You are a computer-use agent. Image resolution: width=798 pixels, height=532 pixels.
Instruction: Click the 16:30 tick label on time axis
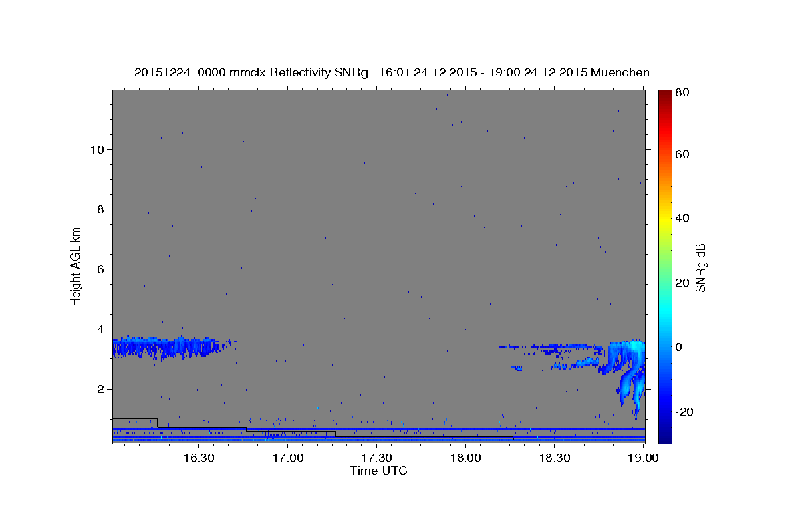(198, 458)
